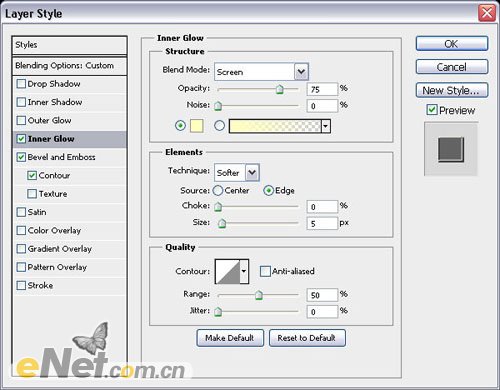Expand the Blend Mode dropdown
This screenshot has height=390, width=500.
301,71
